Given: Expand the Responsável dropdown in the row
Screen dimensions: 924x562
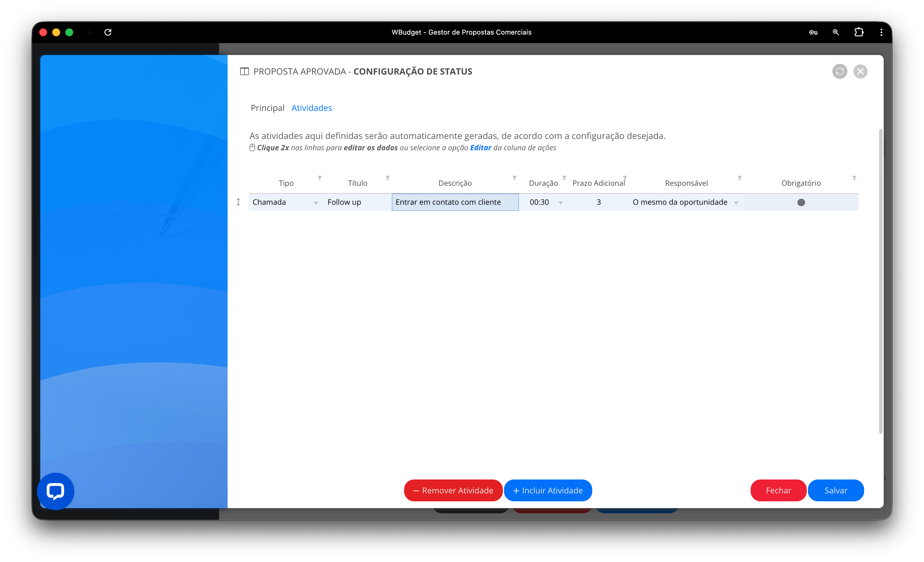Looking at the screenshot, I should [736, 203].
